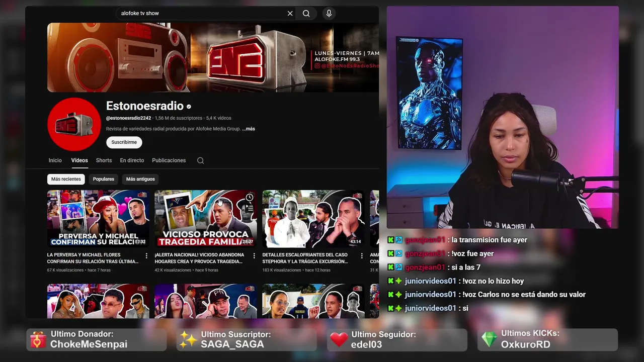The height and width of the screenshot is (362, 644).
Task: Click the Suscribirme button
Action: (124, 142)
